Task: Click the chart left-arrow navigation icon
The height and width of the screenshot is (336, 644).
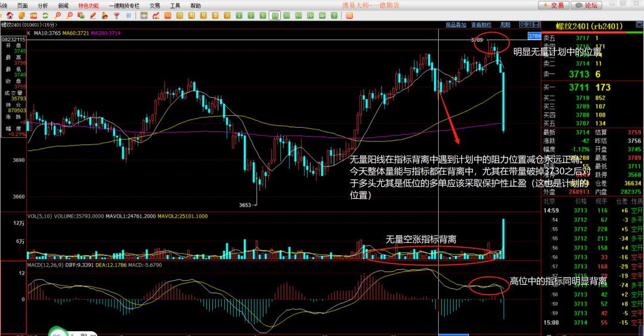Action: pos(522,24)
